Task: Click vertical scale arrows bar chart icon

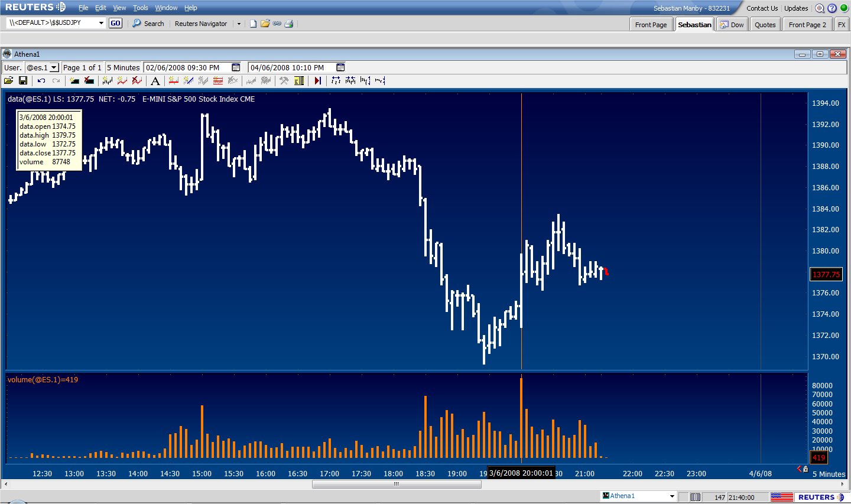Action: coord(365,80)
